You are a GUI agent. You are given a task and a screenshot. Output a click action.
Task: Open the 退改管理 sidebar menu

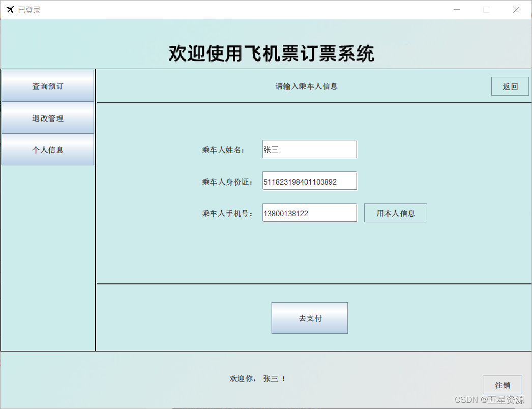click(48, 118)
